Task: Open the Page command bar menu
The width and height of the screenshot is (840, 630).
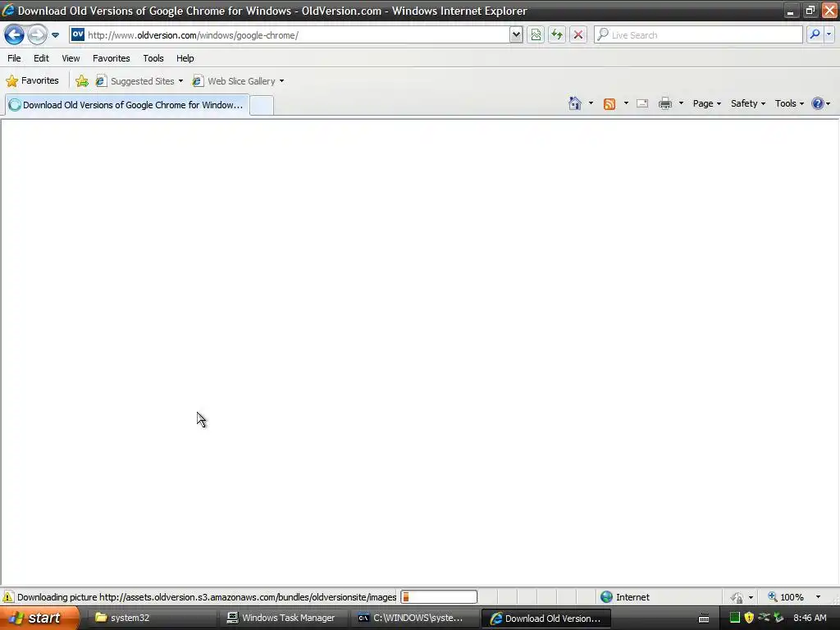Action: point(706,103)
